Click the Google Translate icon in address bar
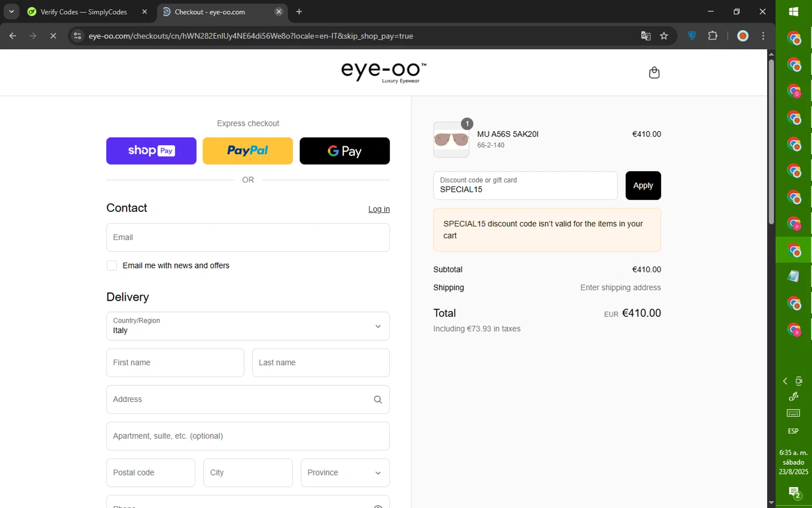The width and height of the screenshot is (812, 508). 645,36
